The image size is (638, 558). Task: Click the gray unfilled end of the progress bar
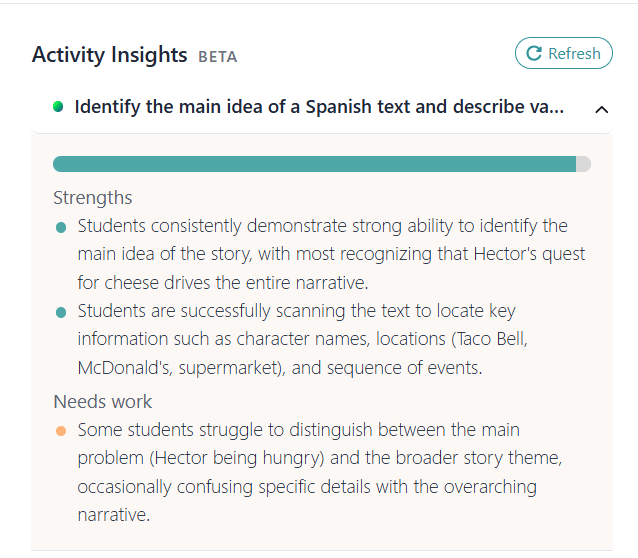(583, 164)
